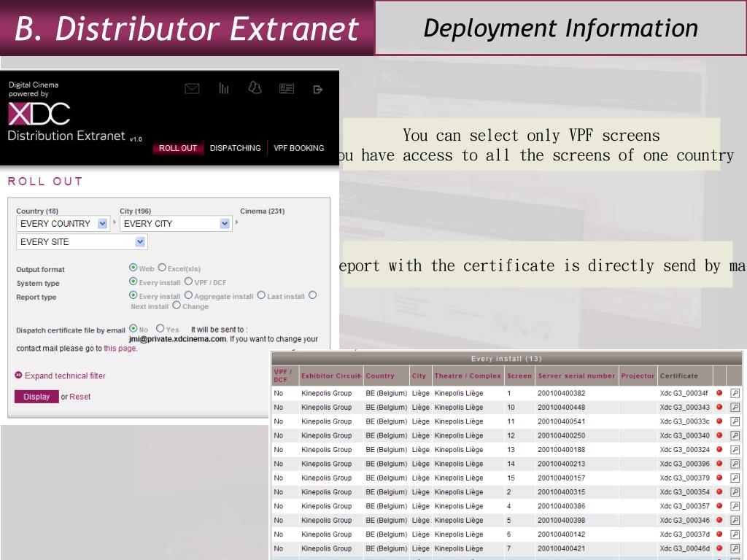The width and height of the screenshot is (747, 560).
Task: Open details icon for screen 14 row
Action: pyautogui.click(x=735, y=463)
